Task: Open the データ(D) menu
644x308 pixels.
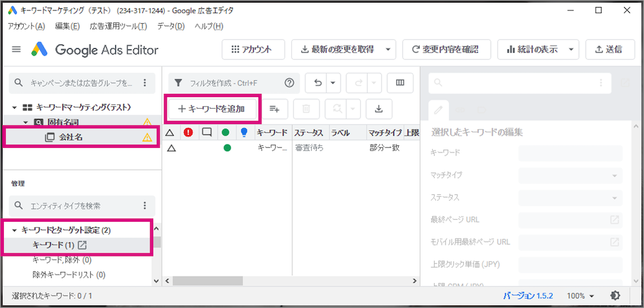Action: coord(171,26)
